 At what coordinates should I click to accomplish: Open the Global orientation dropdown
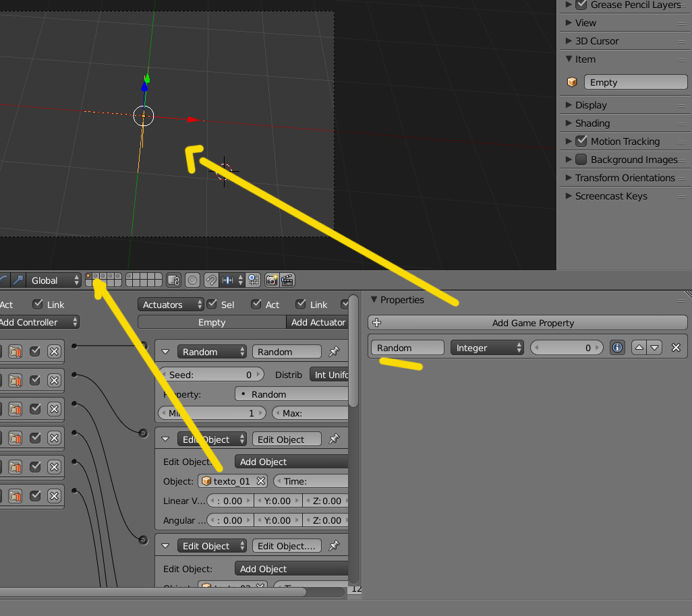[54, 280]
